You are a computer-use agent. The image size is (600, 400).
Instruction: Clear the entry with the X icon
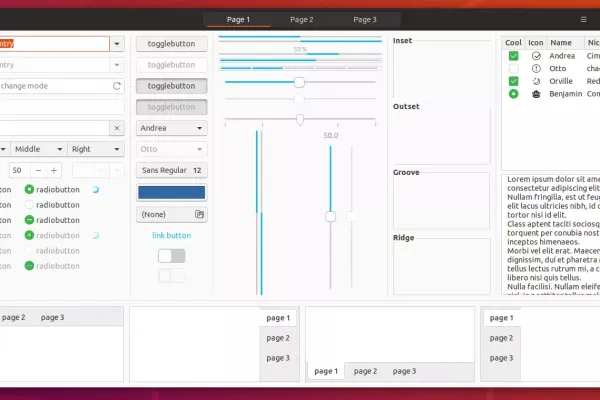point(117,128)
